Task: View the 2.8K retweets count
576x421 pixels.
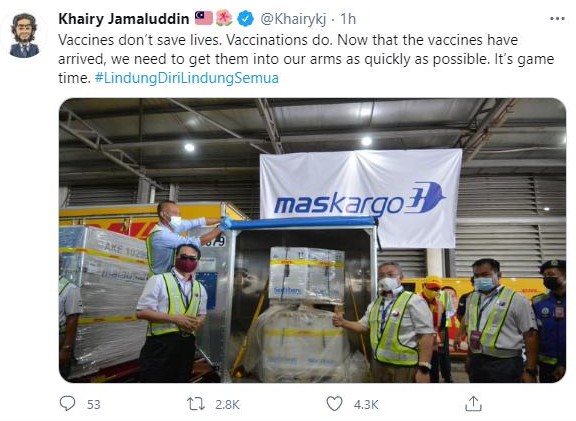Action: 227,404
